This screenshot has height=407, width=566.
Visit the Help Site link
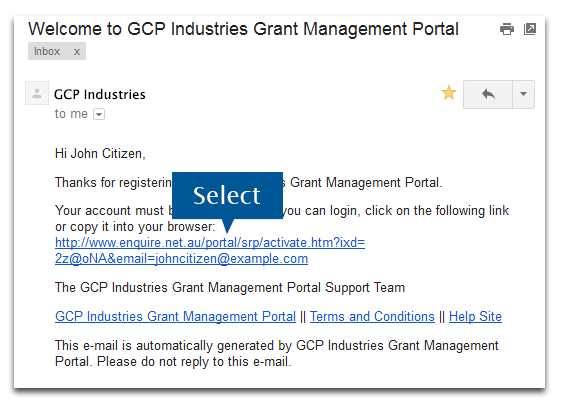tap(475, 316)
